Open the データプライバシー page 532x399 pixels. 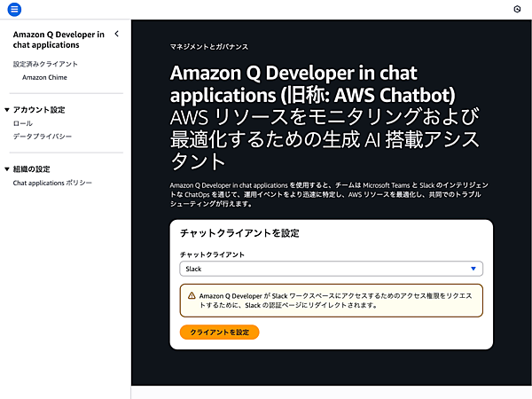click(x=43, y=137)
